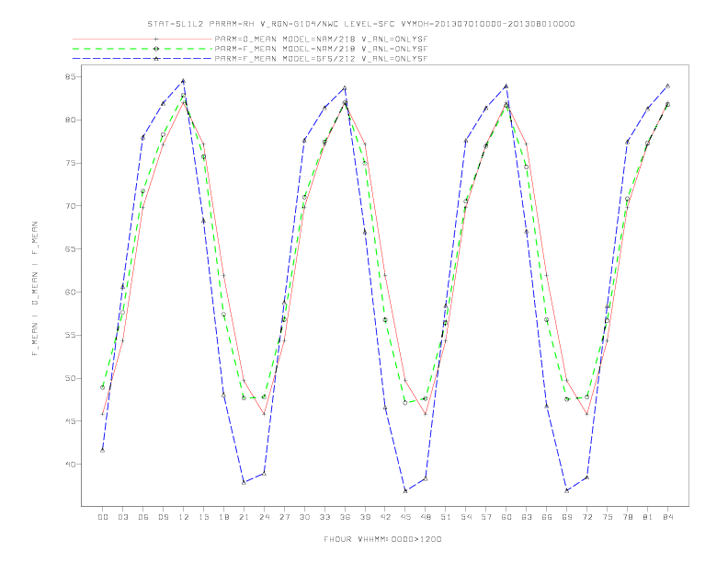Click the red solid line legend sample
Screen dimensions: 728x563
142,39
